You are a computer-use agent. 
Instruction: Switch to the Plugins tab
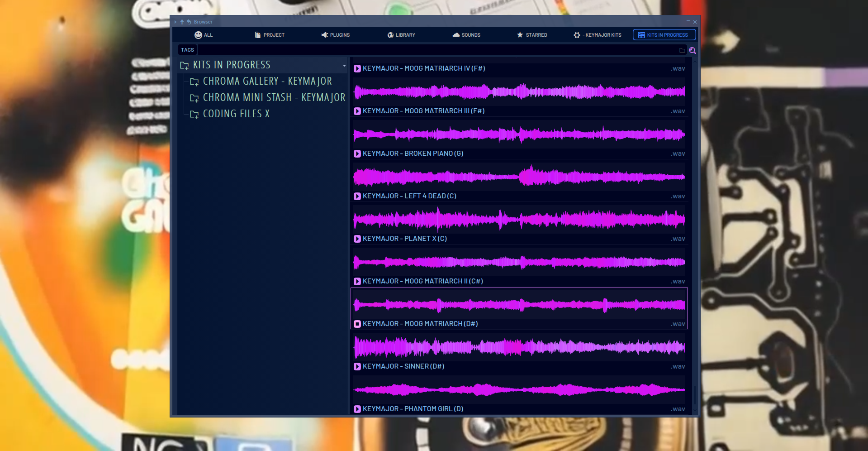tap(336, 35)
